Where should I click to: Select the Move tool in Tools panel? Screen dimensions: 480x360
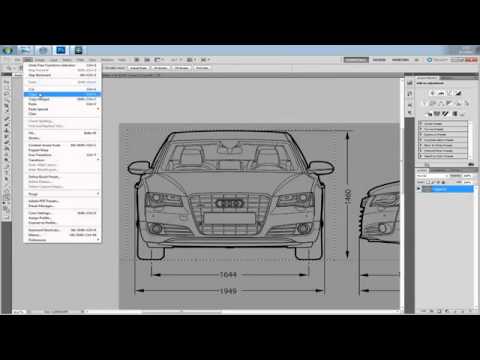click(x=6, y=81)
